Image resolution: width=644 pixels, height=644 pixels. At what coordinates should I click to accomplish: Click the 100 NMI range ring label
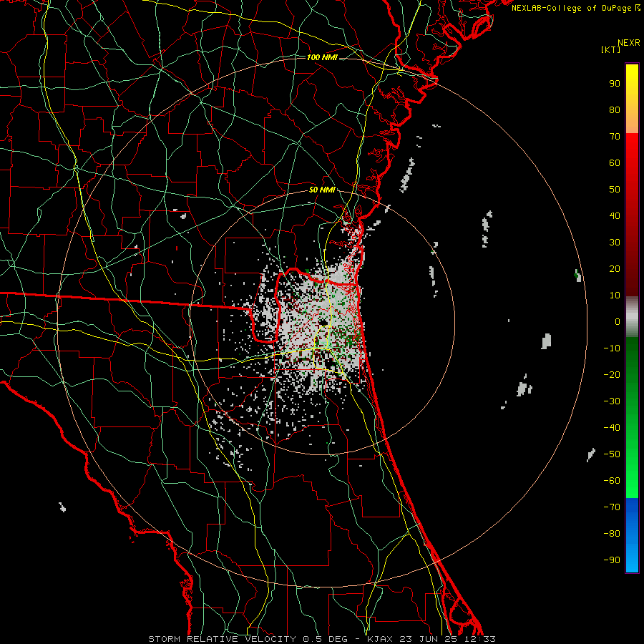coord(322,57)
